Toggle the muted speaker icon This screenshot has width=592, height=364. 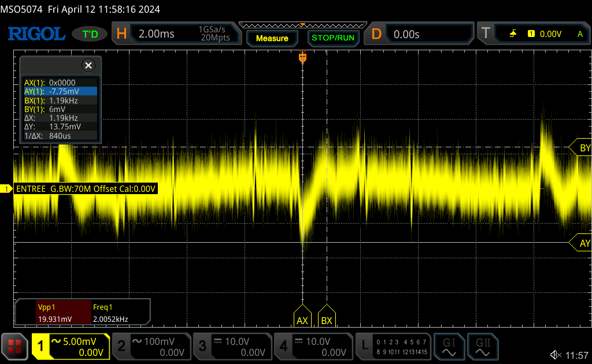pyautogui.click(x=556, y=355)
